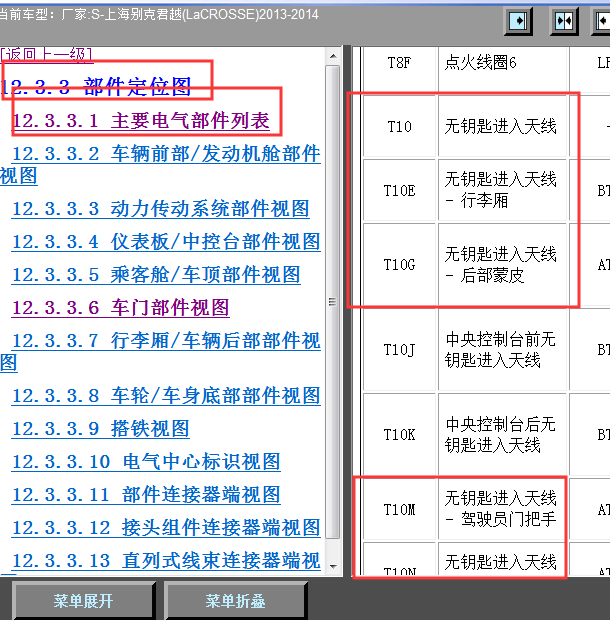Click the menu panel scrollbar down arrow
The height and width of the screenshot is (620, 610).
click(333, 566)
